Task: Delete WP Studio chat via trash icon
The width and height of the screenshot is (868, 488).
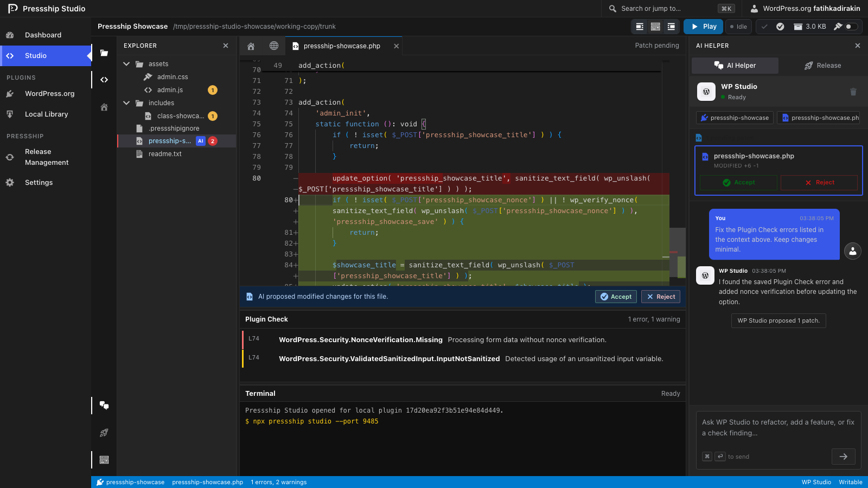Action: tap(853, 92)
